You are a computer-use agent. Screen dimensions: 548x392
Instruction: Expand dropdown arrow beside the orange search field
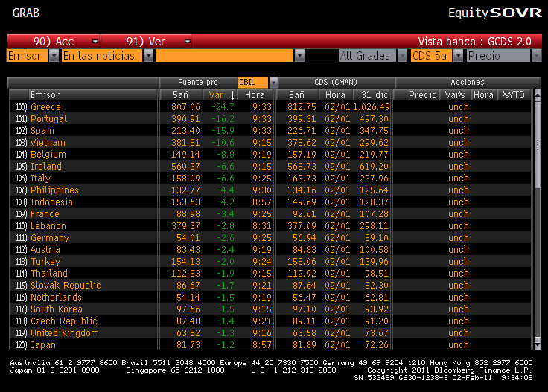[x=299, y=56]
